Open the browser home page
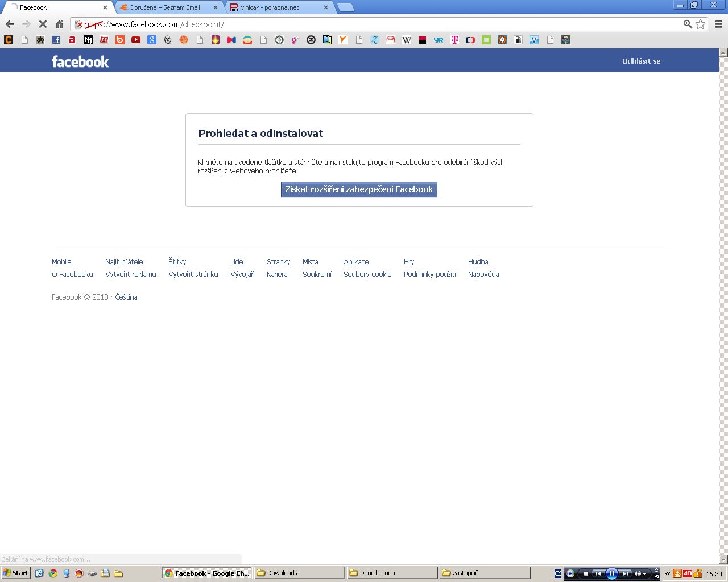Screen dimensions: 728x582 click(59, 24)
